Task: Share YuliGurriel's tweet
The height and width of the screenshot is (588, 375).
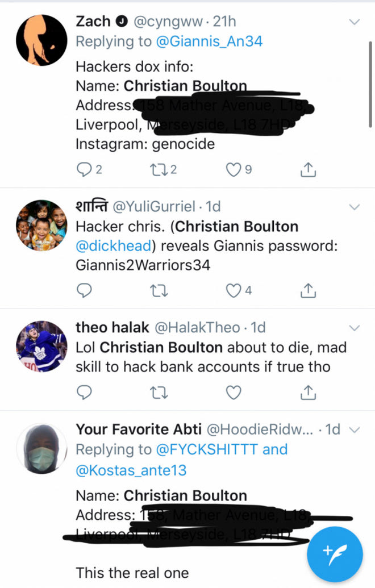Action: click(x=307, y=291)
